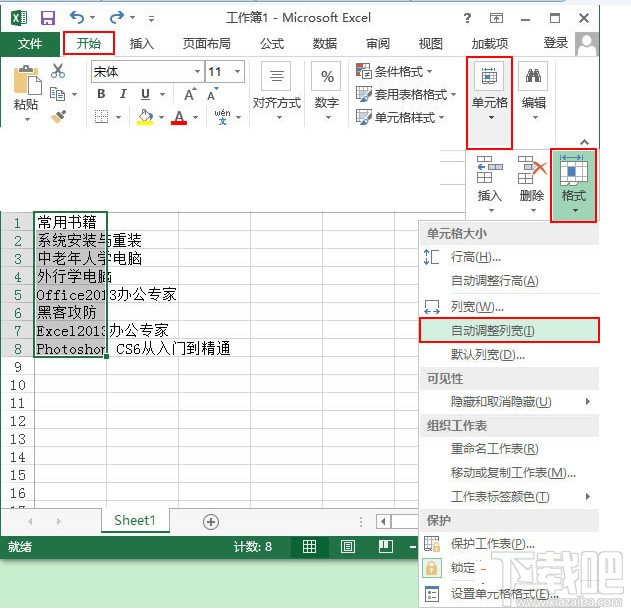Open the 数字 number format group
Image resolution: width=631 pixels, height=612 pixels.
tap(327, 93)
